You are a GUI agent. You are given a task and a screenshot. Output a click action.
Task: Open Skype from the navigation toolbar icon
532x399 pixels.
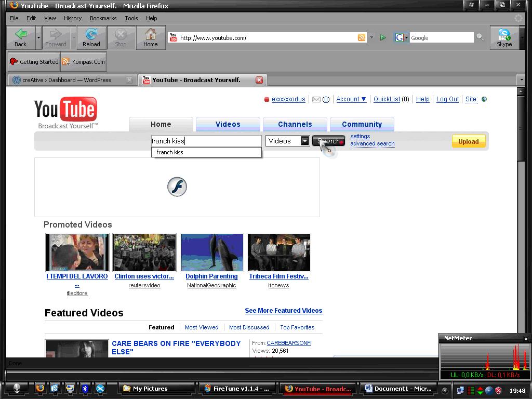[x=503, y=37]
